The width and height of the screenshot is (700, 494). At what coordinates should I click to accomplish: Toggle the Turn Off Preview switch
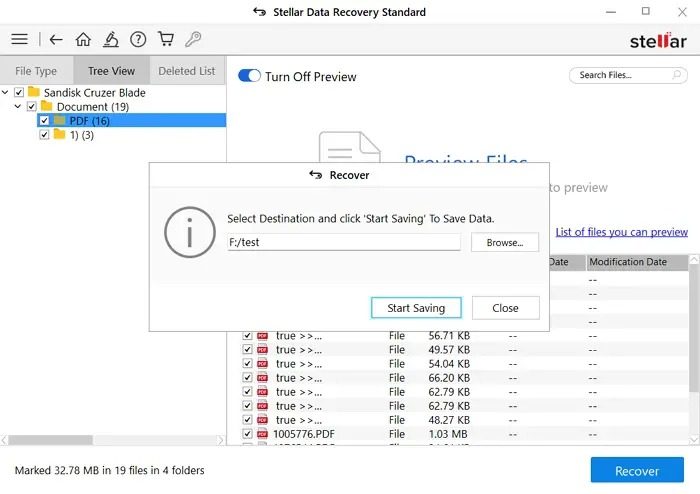tap(249, 76)
